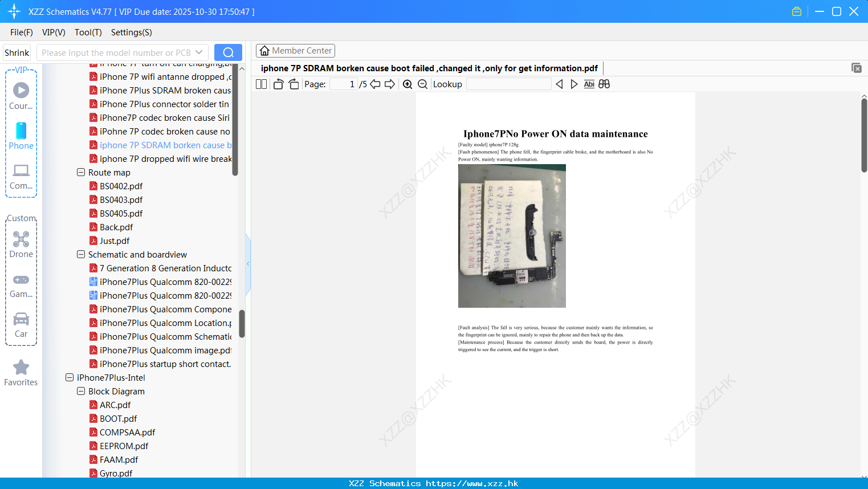
Task: Toggle whole-word match Abi icon
Action: 589,84
